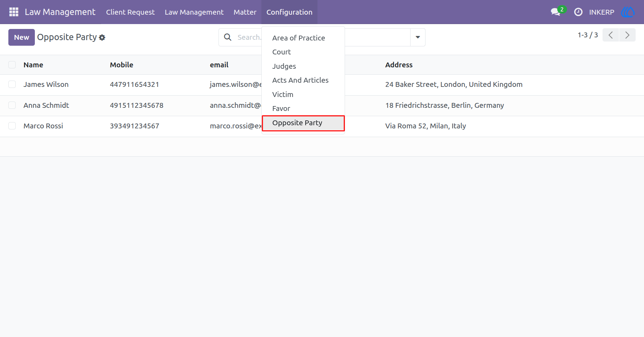Sort by the Address column header
This screenshot has height=337, width=644.
[399, 65]
